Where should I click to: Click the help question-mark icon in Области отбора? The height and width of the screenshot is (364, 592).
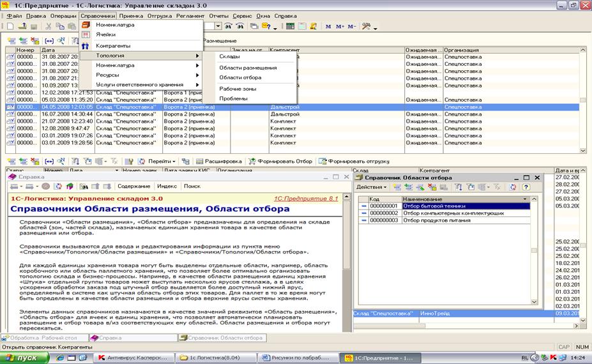tap(526, 187)
